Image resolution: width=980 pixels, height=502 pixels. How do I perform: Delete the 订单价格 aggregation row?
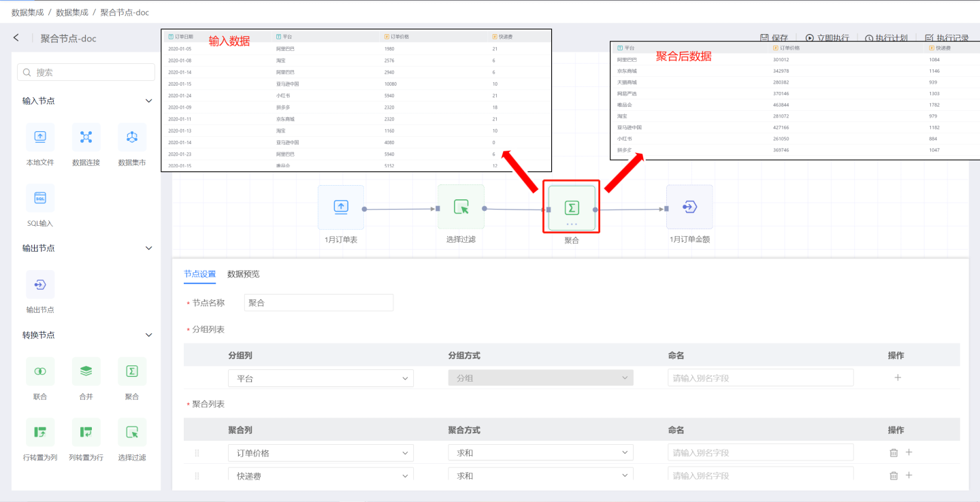tap(894, 452)
